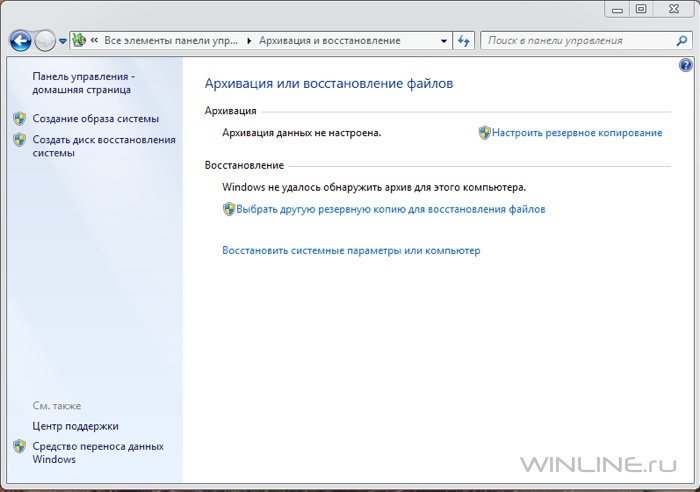Expand the double-chevron breadcrumb overflow
Screen dimensions: 700x492
pyautogui.click(x=94, y=40)
